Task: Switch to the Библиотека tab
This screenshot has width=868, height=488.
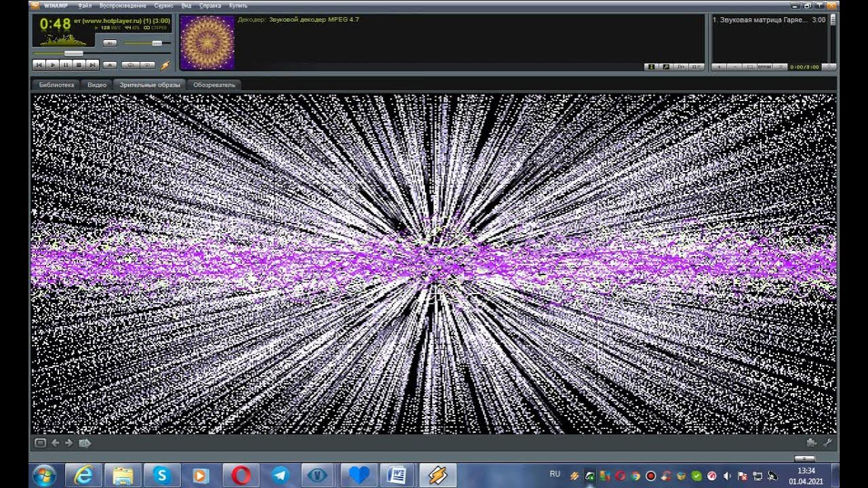Action: (x=56, y=85)
